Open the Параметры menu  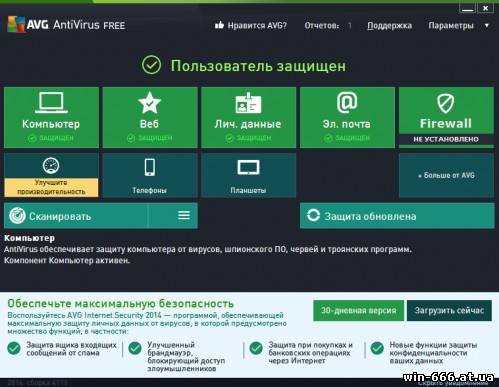(451, 26)
